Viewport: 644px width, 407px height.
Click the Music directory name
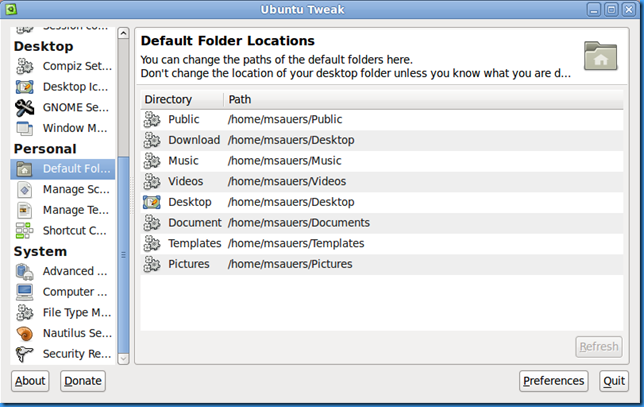[183, 161]
